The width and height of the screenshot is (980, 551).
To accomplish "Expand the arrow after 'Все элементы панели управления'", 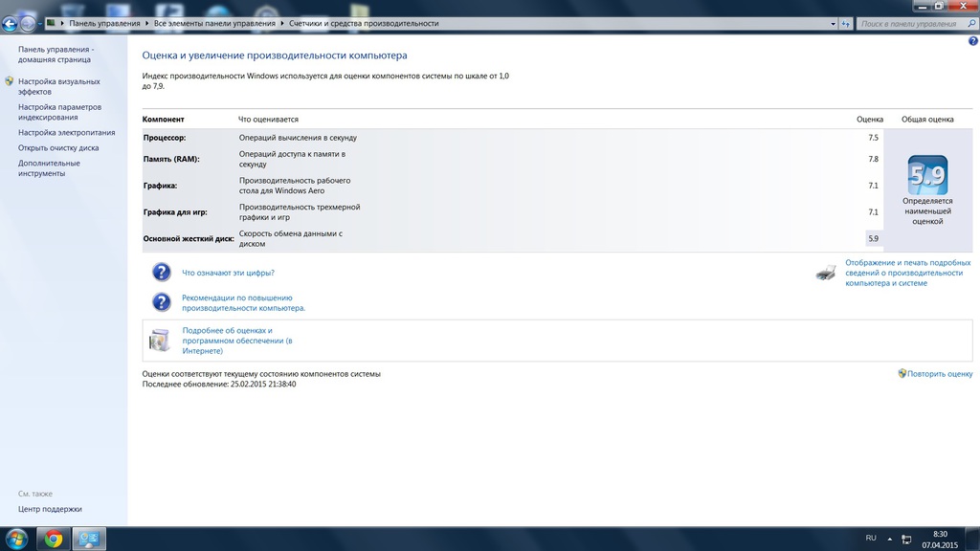I will point(282,23).
